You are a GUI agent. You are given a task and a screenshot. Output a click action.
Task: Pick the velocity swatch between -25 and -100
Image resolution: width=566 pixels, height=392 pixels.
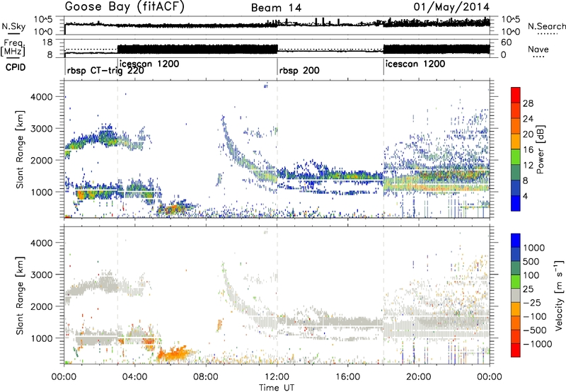coord(516,309)
